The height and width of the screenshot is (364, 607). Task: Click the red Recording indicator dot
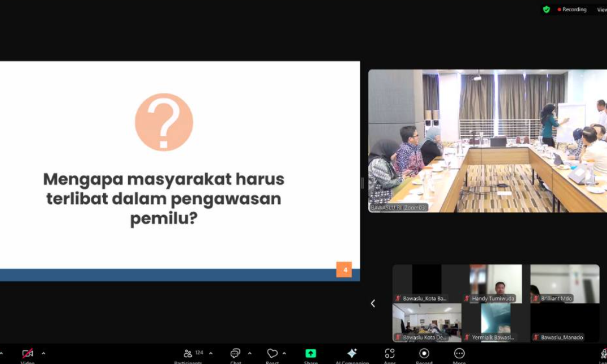point(560,9)
